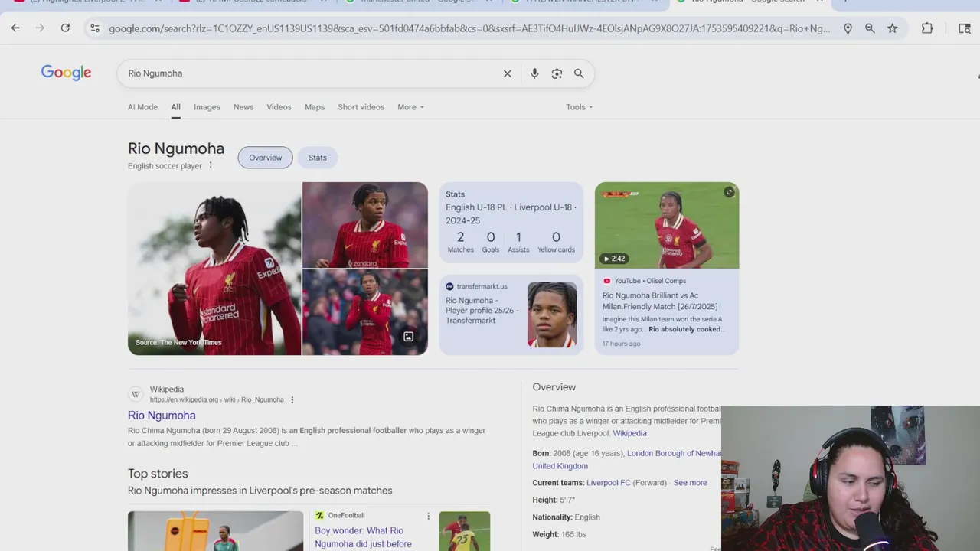Open the Stats card English U-18 PL
Screen dimensions: 980x551
(x=511, y=222)
